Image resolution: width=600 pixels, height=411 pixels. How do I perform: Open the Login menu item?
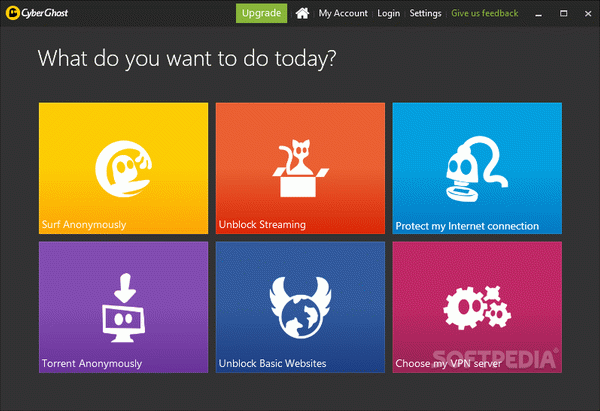pyautogui.click(x=388, y=13)
